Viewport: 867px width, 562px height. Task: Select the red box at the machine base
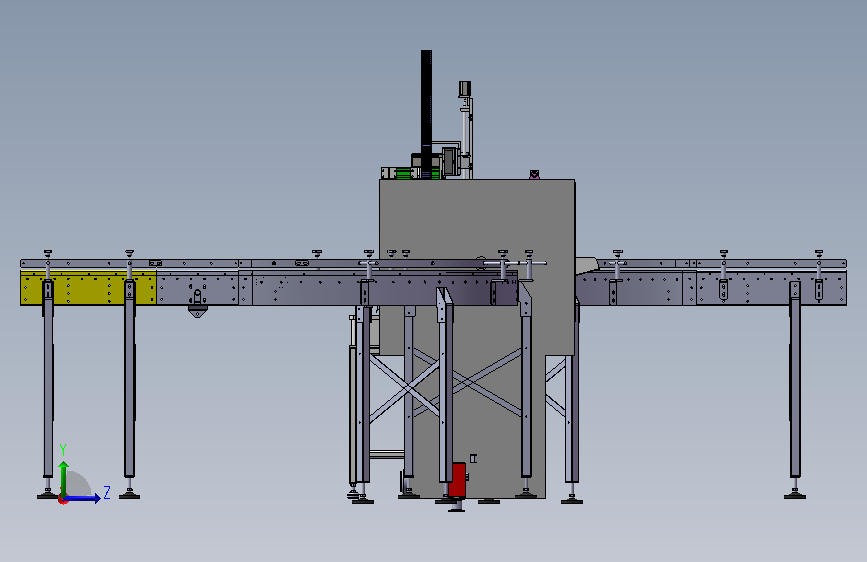(x=457, y=480)
